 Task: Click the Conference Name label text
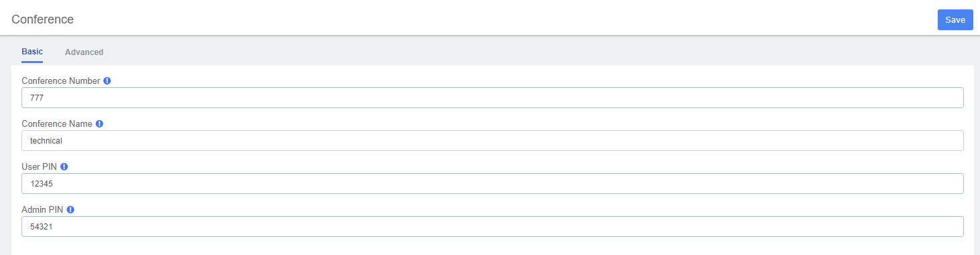point(57,123)
